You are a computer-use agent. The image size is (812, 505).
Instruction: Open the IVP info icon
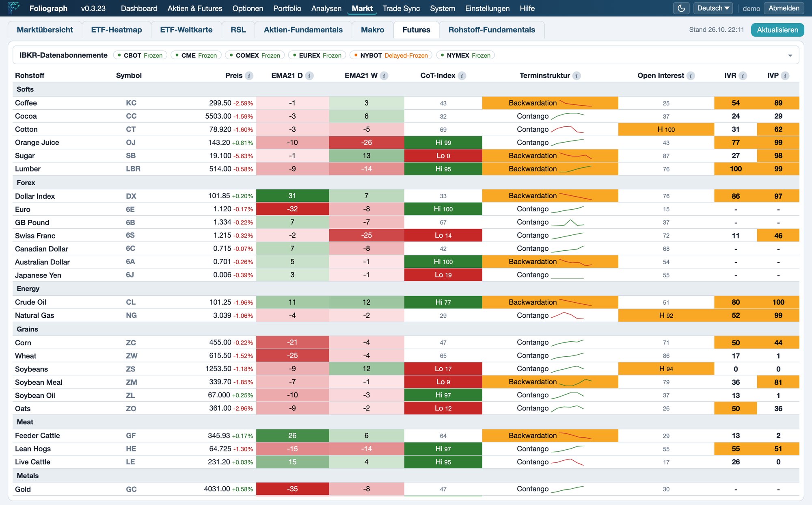point(785,76)
